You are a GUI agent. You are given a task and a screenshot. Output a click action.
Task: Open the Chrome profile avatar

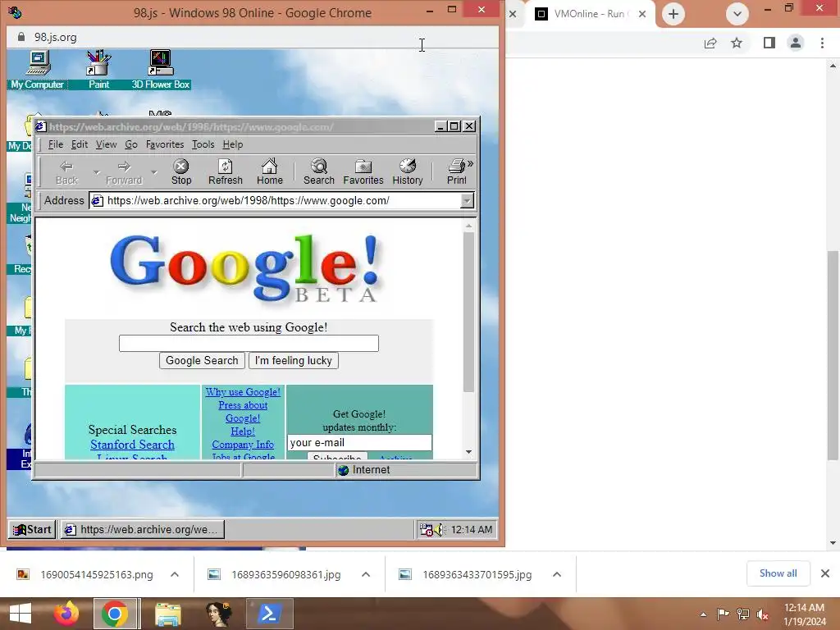click(796, 43)
